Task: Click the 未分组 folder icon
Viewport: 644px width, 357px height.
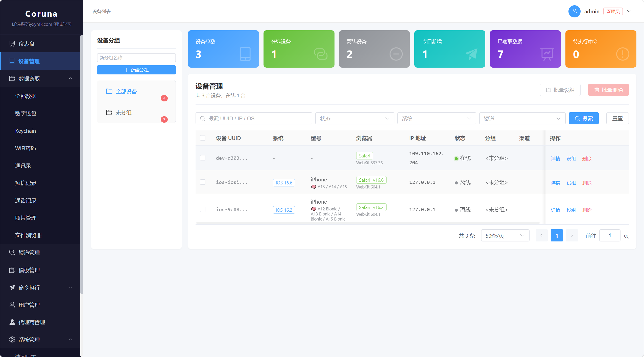Action: click(x=109, y=113)
